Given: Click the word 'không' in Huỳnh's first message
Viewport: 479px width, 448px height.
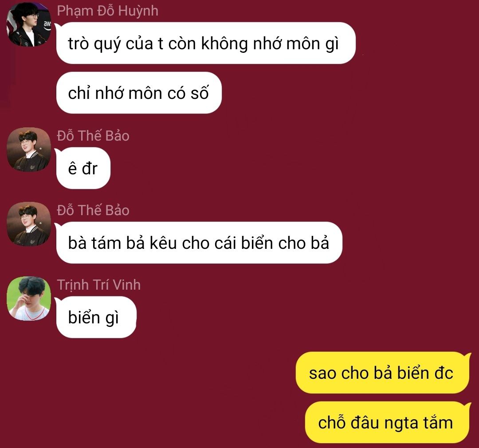Looking at the screenshot, I should (224, 44).
